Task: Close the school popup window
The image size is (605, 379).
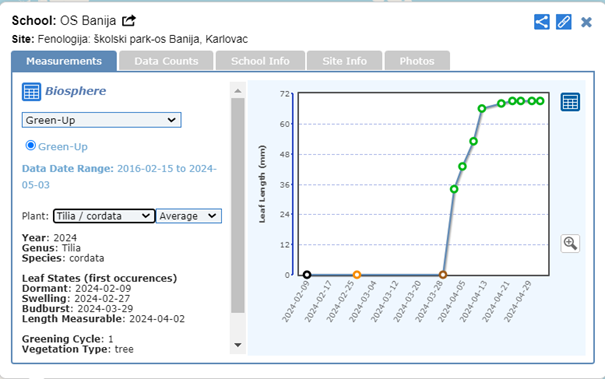Action: point(586,22)
